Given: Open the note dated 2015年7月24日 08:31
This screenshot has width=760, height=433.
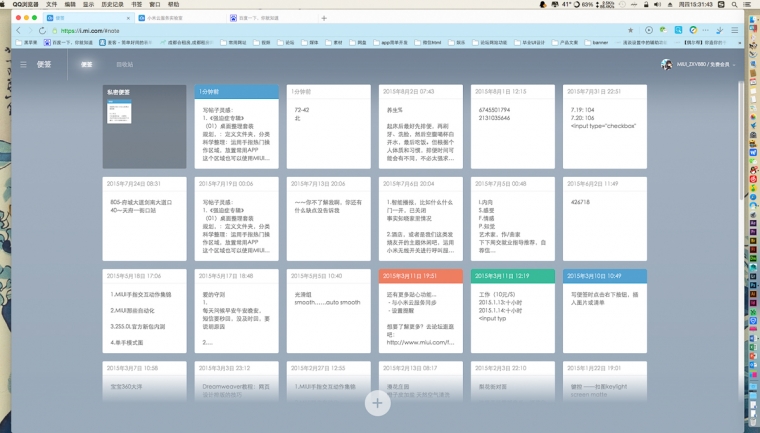Looking at the screenshot, I should click(144, 219).
